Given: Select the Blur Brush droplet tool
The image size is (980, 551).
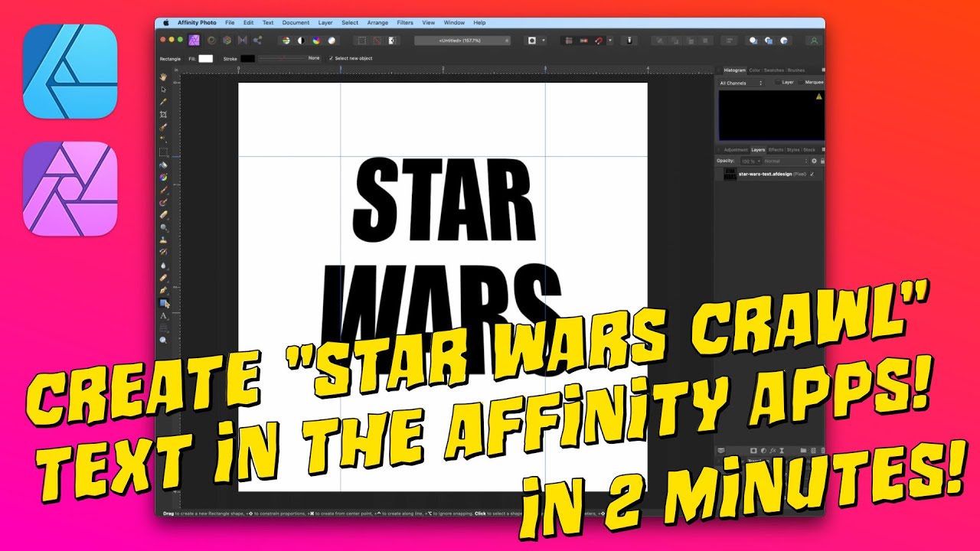Looking at the screenshot, I should click(x=163, y=265).
